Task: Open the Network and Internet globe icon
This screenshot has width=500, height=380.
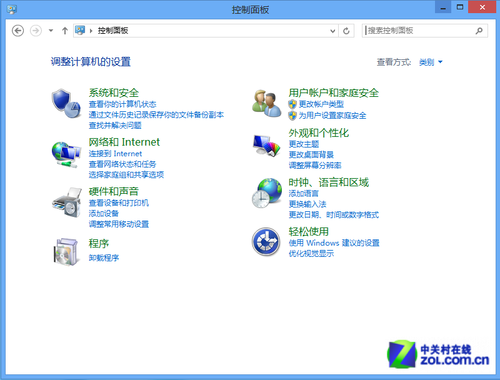Action: tap(66, 155)
